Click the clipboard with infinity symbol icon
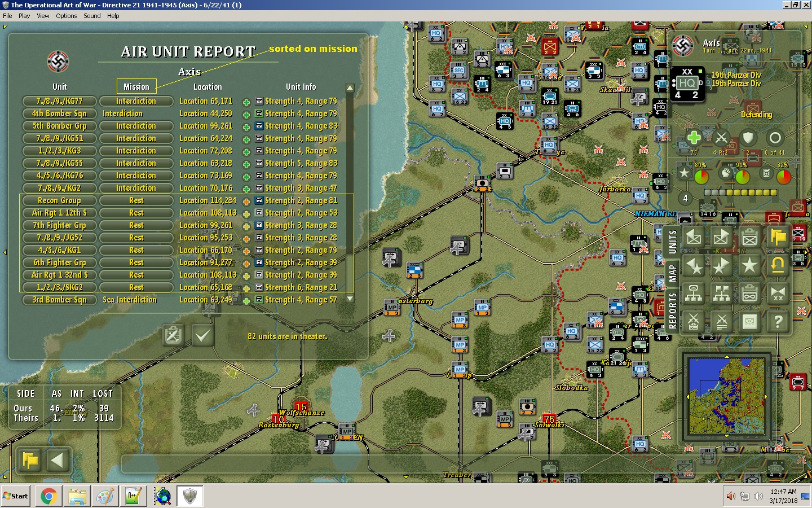This screenshot has height=508, width=812. pos(749,294)
